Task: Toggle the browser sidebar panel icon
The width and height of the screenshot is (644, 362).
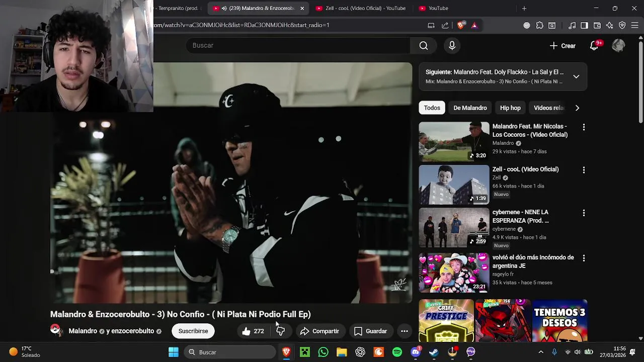Action: (584, 25)
